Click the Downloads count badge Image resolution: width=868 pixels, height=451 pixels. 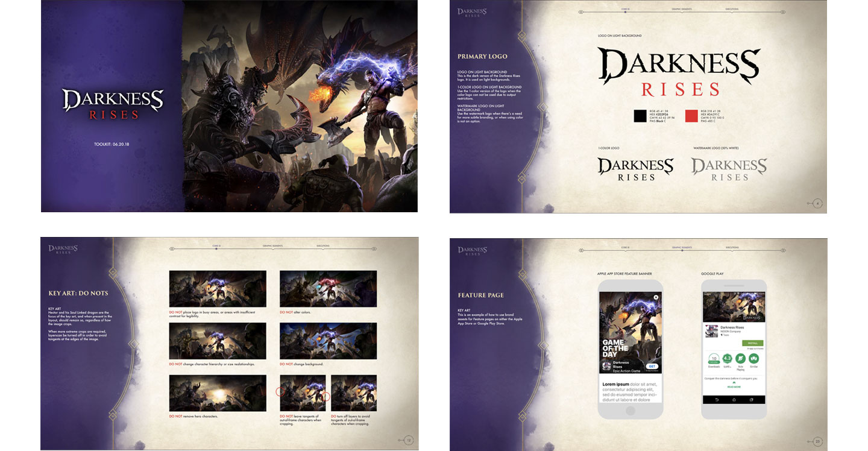[x=713, y=358]
